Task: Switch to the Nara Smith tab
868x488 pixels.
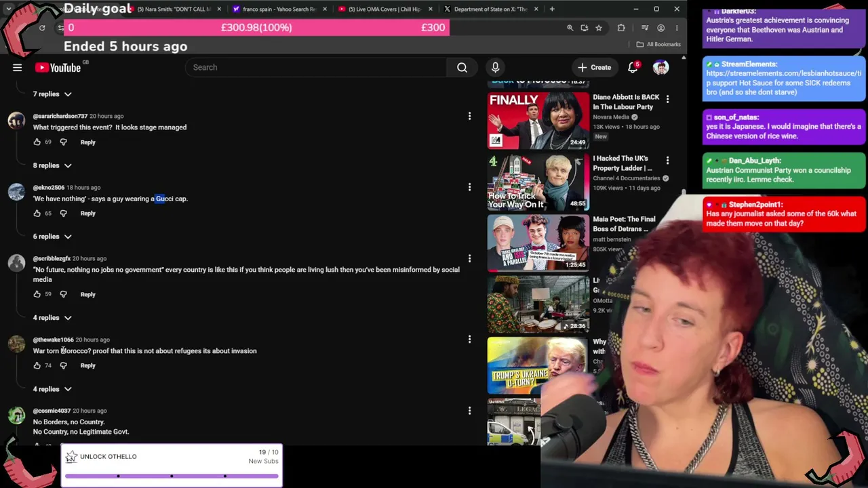Action: (174, 9)
